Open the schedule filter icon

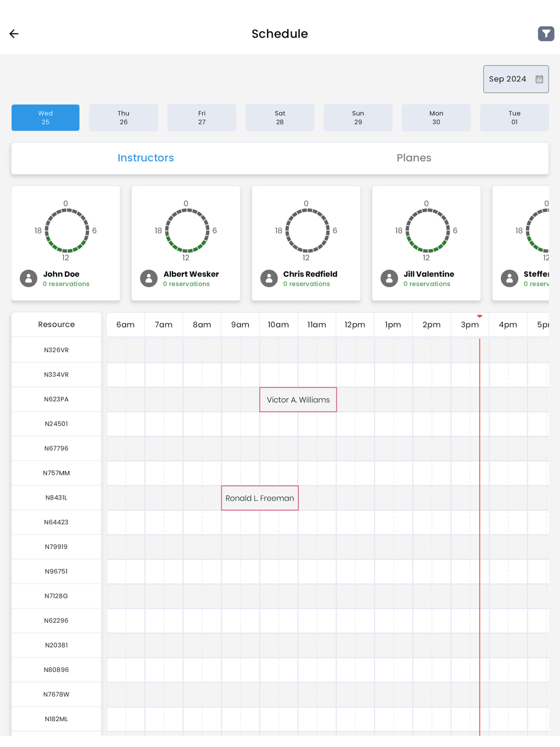pyautogui.click(x=546, y=34)
